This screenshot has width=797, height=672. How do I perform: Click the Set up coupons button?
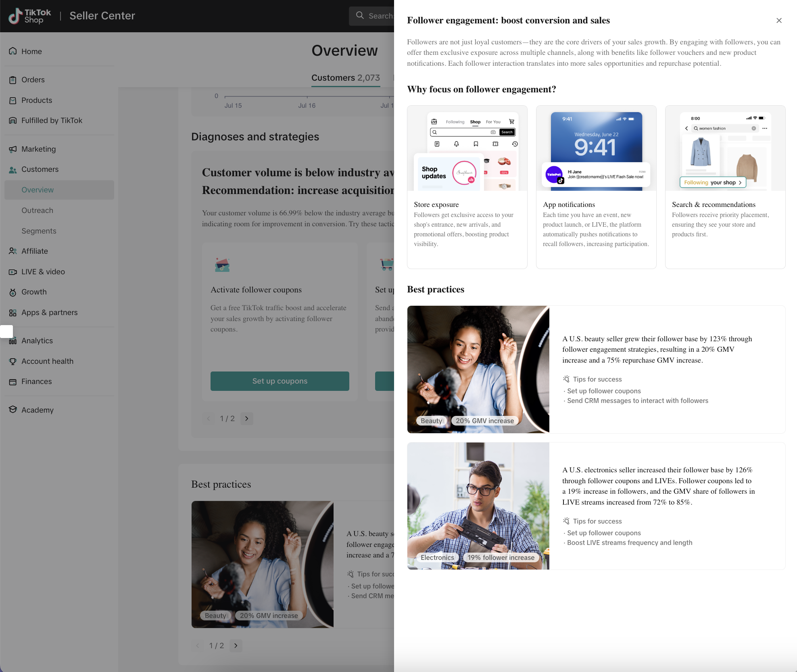coord(280,381)
